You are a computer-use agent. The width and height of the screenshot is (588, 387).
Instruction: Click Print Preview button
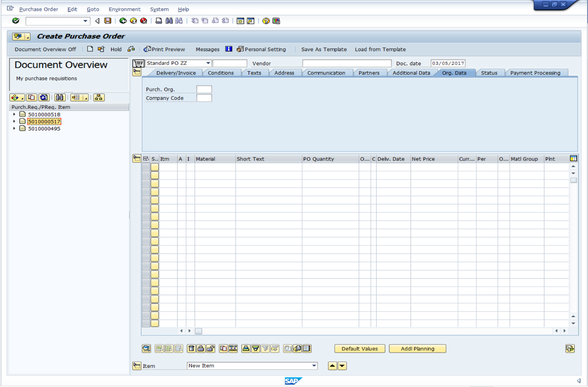click(x=164, y=49)
